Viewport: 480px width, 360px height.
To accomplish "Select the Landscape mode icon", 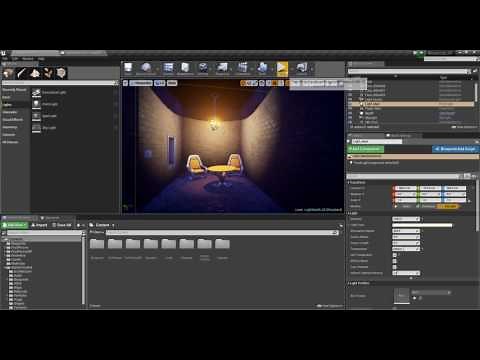I will (x=35, y=73).
